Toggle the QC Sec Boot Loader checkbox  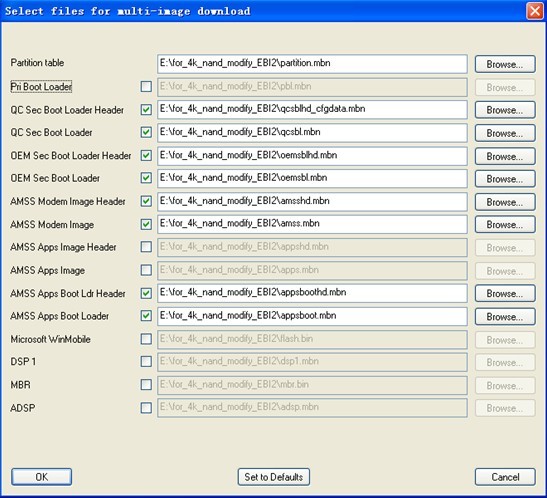(146, 133)
